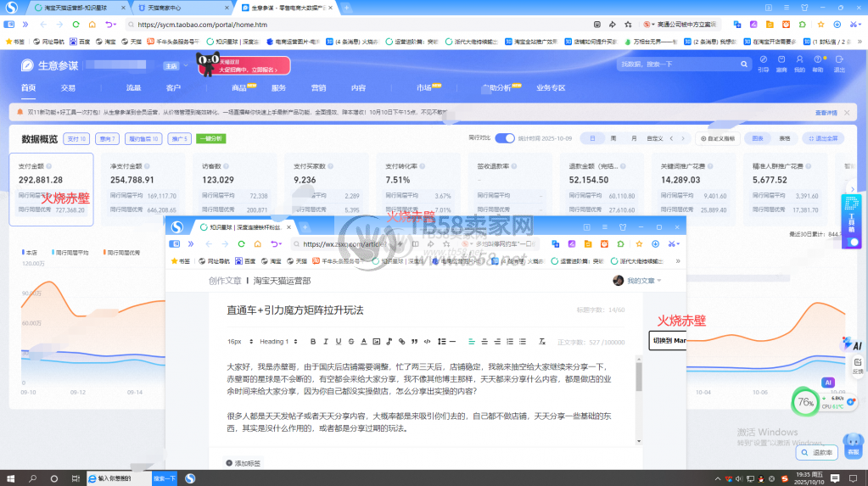Insert a horizontal divider line in the editor

pos(453,342)
